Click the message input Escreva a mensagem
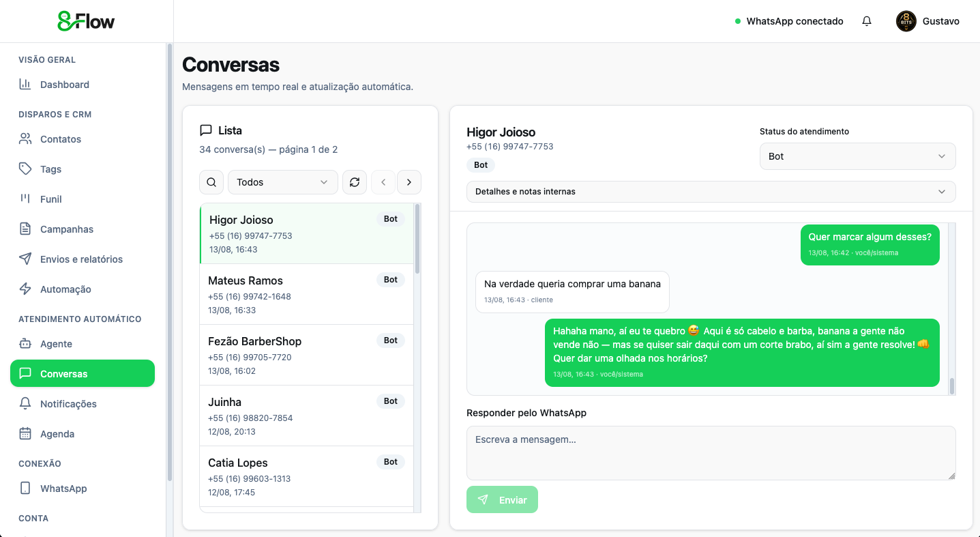 [711, 453]
